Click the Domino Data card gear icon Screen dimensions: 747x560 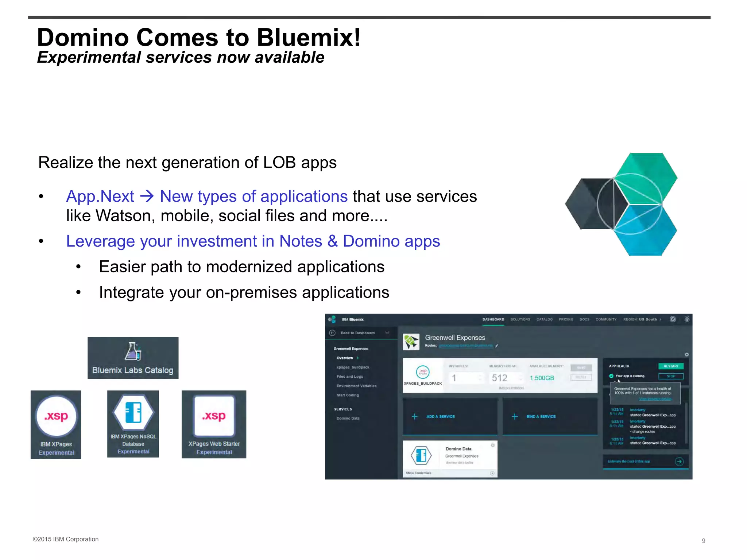[493, 445]
